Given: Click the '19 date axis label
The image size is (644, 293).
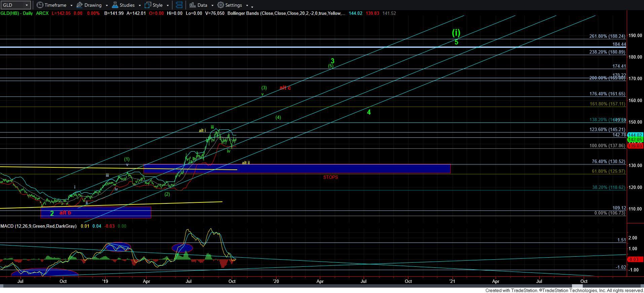Looking at the screenshot, I should coord(105,281).
